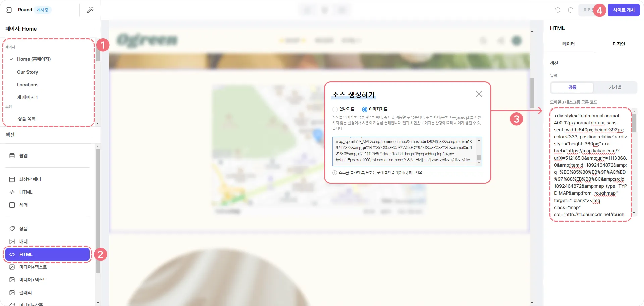Image resolution: width=644 pixels, height=306 pixels.
Task: Click the info icon beside copy instructions
Action: (x=335, y=173)
